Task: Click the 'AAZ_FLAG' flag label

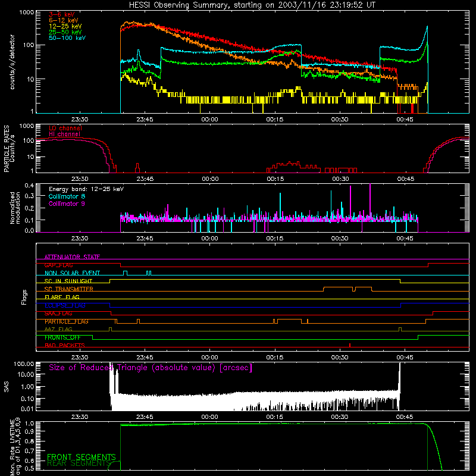Action: (58, 329)
